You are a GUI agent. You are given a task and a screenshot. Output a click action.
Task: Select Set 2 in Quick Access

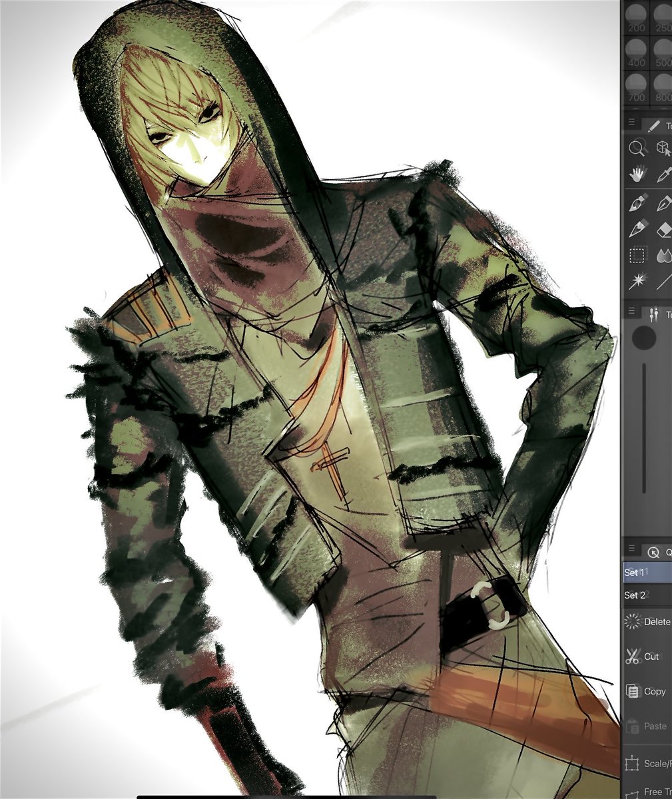point(647,595)
